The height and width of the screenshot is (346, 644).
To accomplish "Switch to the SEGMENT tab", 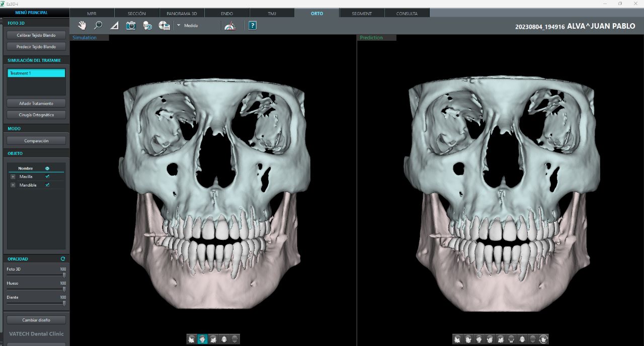I will [362, 14].
